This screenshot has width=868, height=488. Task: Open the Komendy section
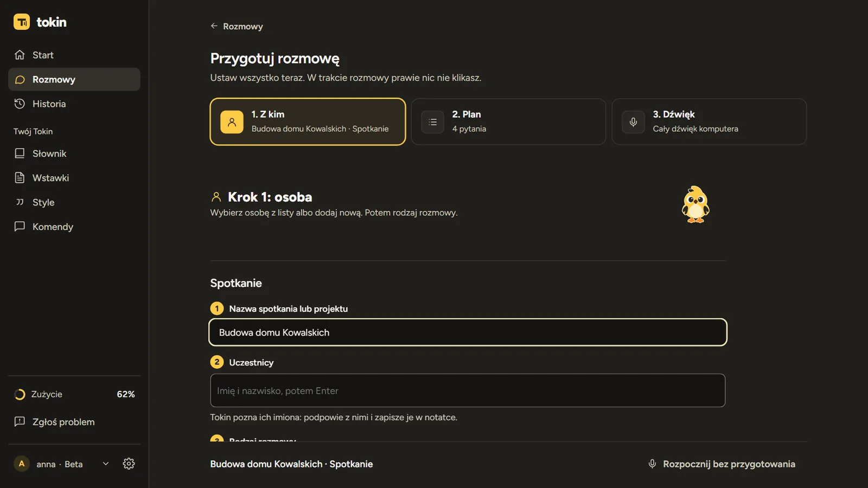click(x=74, y=227)
